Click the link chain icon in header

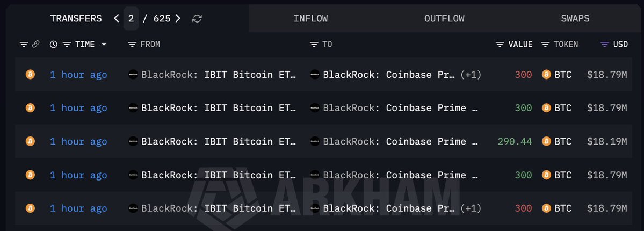(36, 44)
